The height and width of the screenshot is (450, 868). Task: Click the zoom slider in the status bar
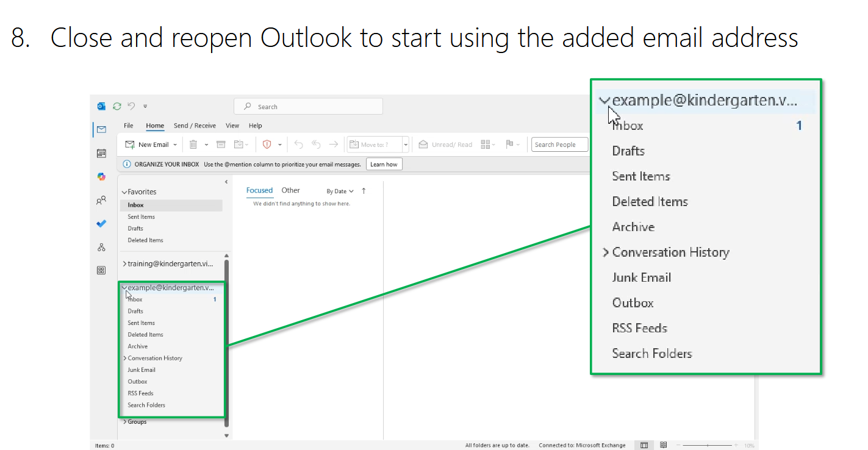[708, 446]
